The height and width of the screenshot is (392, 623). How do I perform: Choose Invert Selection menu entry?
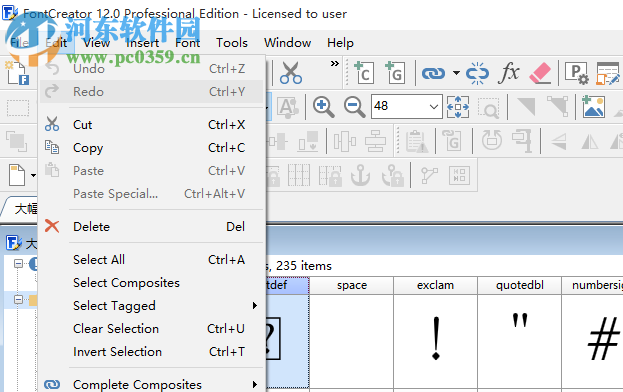point(151,352)
